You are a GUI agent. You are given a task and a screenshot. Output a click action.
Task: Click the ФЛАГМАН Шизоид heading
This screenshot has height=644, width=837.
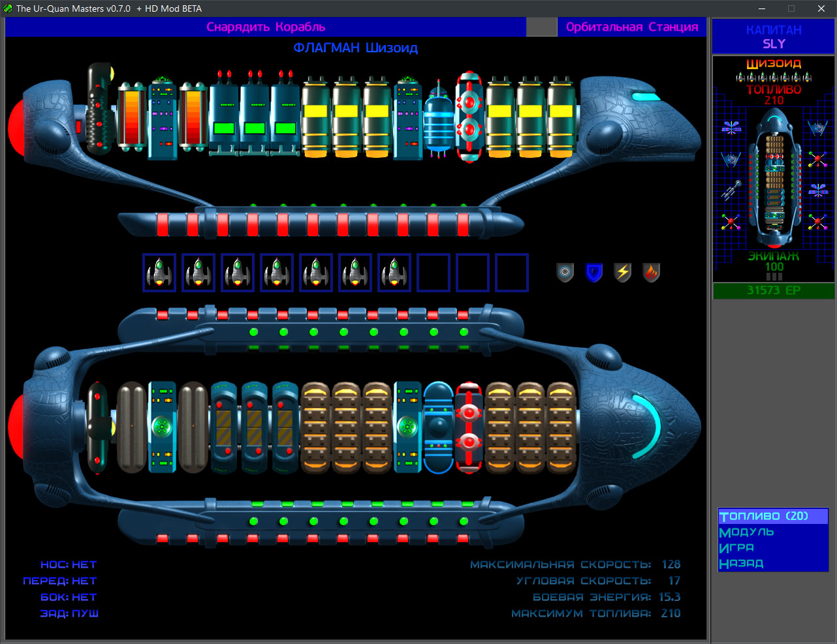355,48
